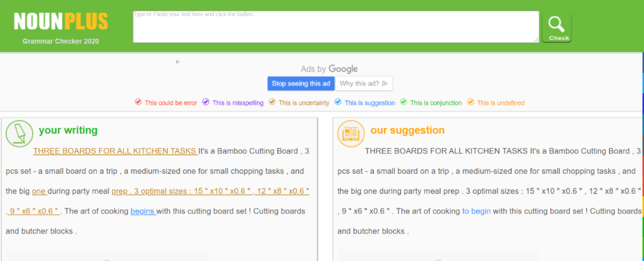Click the play triangle icon in Why this ad

tap(385, 84)
